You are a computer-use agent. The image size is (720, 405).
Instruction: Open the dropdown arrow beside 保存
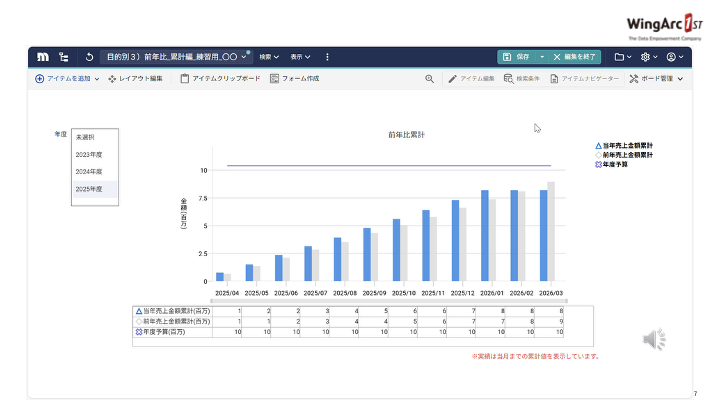(542, 57)
